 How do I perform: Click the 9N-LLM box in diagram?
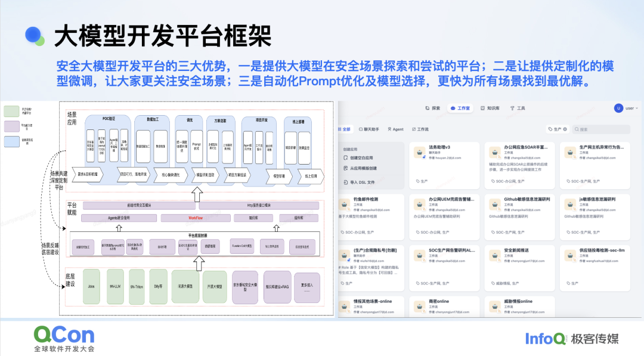coord(115,287)
